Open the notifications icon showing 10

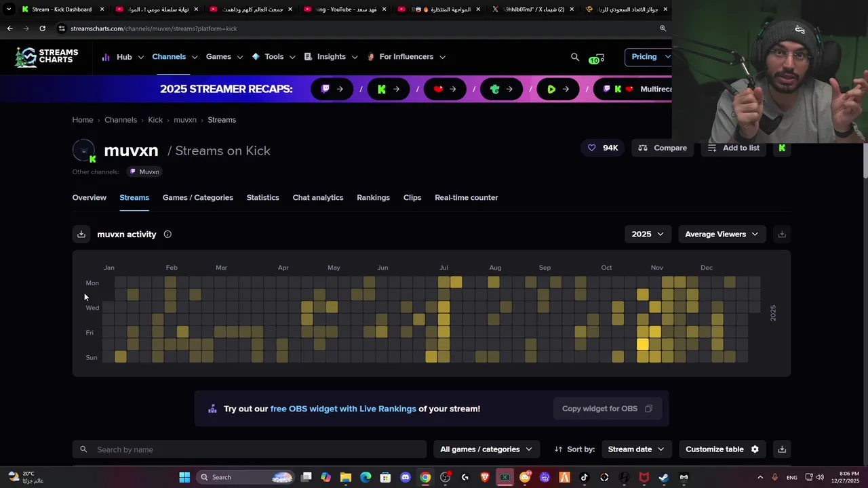point(596,58)
